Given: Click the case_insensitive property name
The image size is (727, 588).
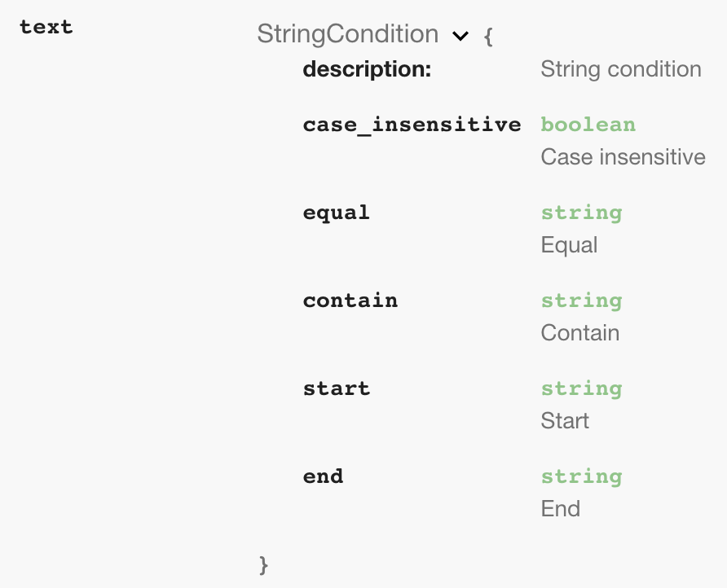Looking at the screenshot, I should [412, 125].
